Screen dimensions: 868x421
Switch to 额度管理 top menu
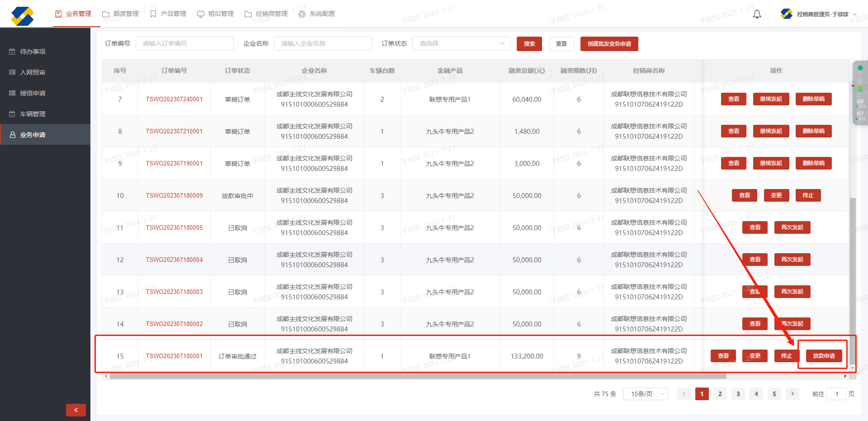pos(121,14)
